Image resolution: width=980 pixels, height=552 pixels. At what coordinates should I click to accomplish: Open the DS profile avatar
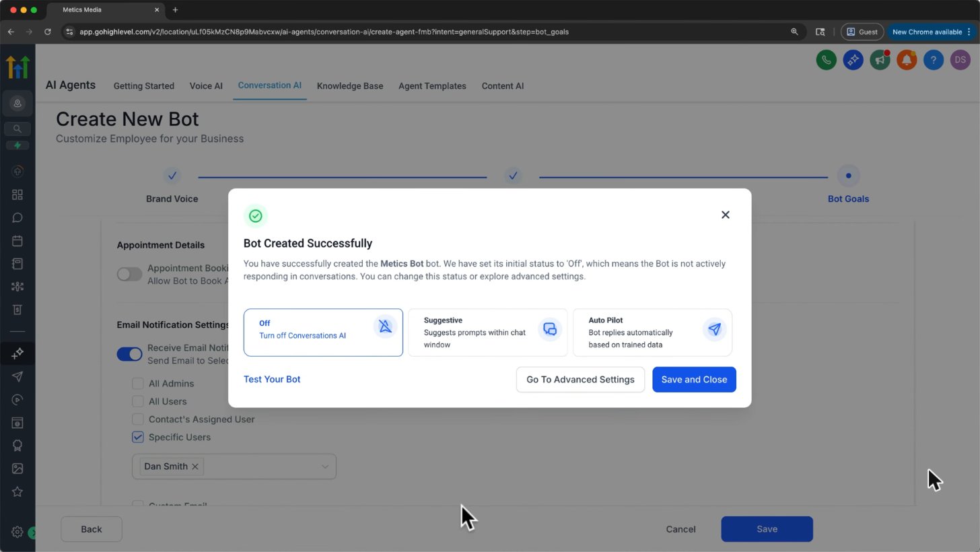960,60
